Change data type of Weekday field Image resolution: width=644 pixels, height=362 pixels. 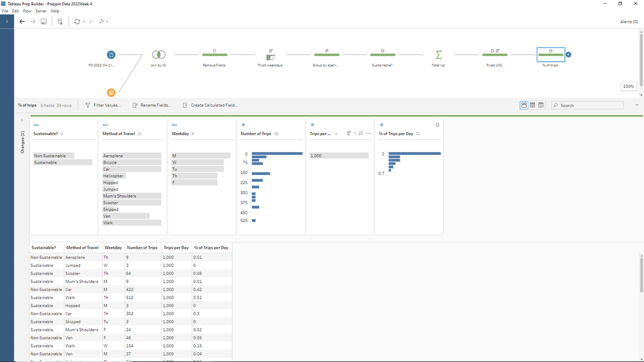(174, 124)
